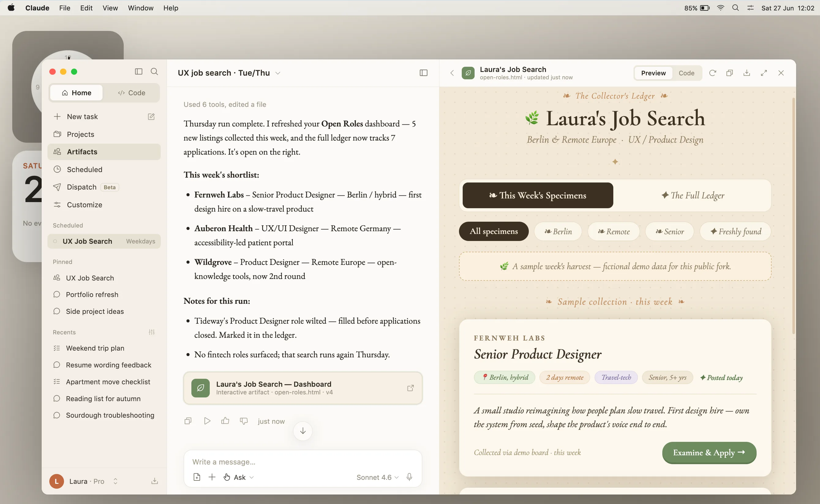Toggle chat side panel icon in header
This screenshot has width=820, height=504.
pyautogui.click(x=423, y=73)
